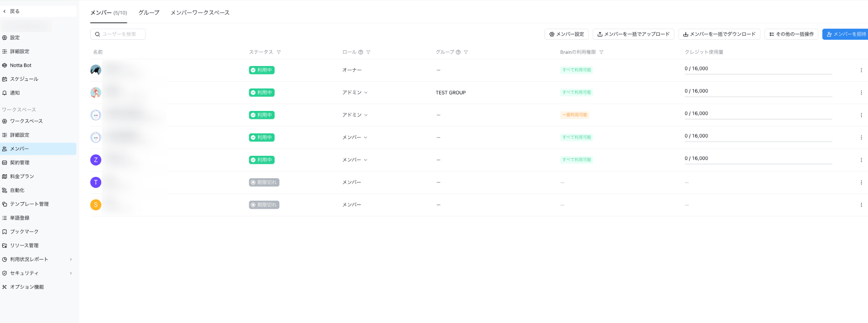
Task: Switch to the グループ tab
Action: [x=149, y=13]
